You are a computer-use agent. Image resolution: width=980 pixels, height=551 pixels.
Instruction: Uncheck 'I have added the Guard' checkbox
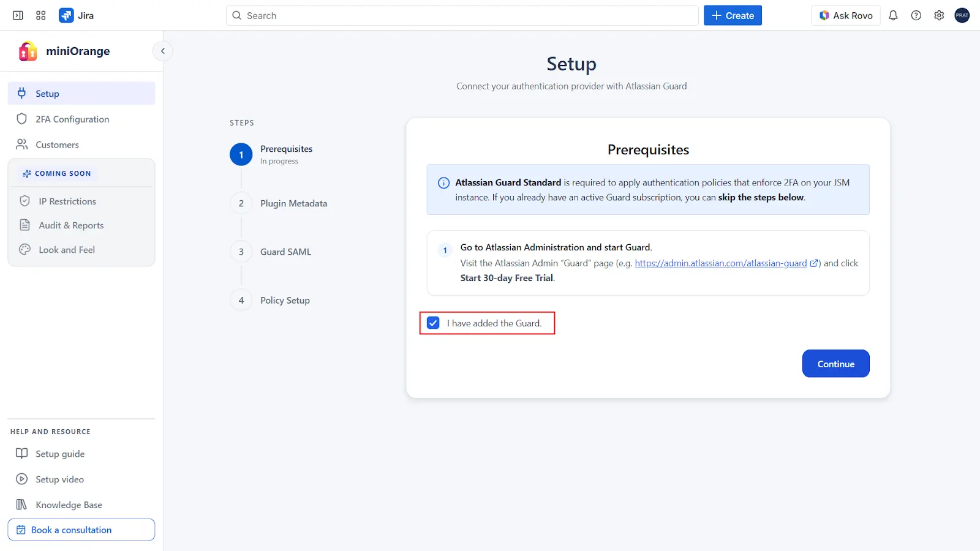point(433,323)
